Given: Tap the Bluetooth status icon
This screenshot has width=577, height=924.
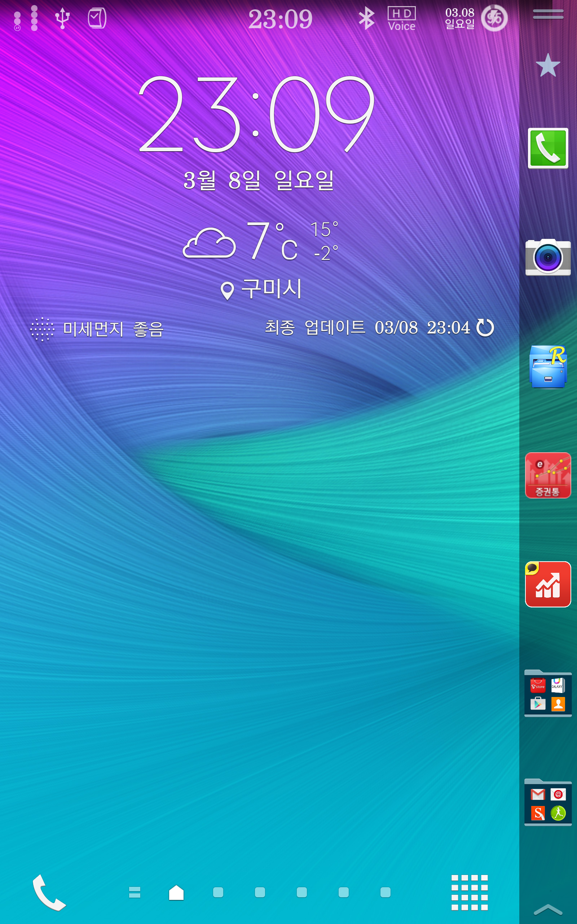Looking at the screenshot, I should pyautogui.click(x=366, y=18).
